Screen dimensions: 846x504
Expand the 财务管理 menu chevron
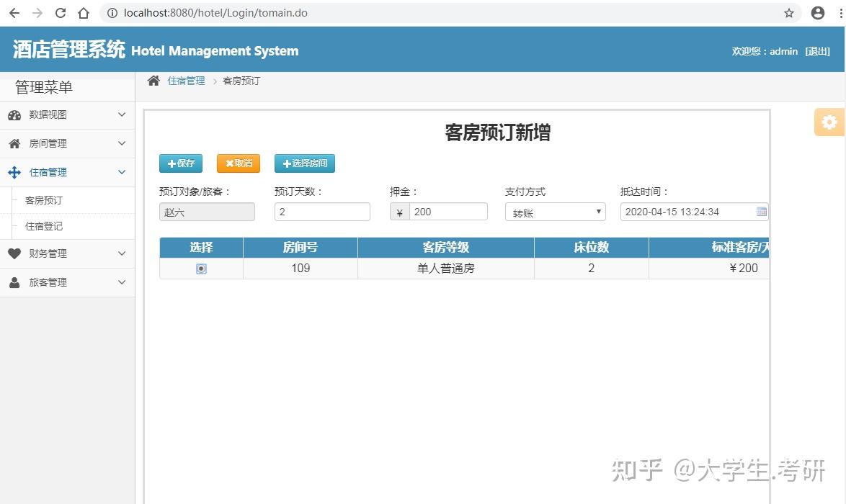click(122, 253)
